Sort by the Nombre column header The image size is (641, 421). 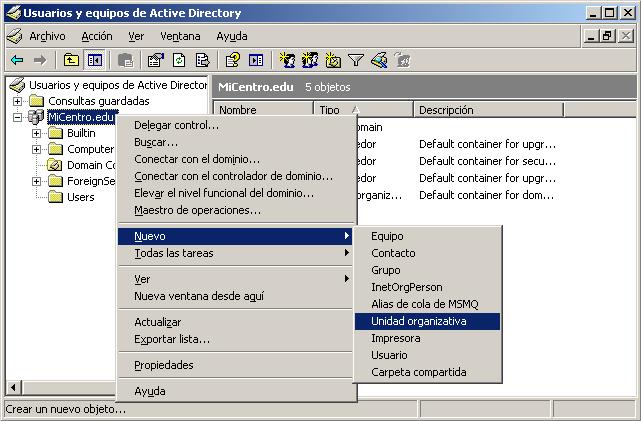tap(262, 110)
